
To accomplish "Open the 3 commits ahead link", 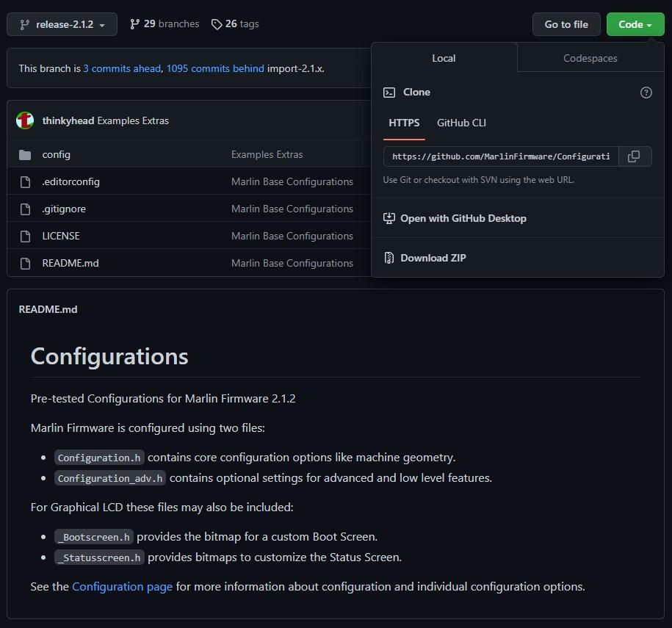I will (122, 68).
